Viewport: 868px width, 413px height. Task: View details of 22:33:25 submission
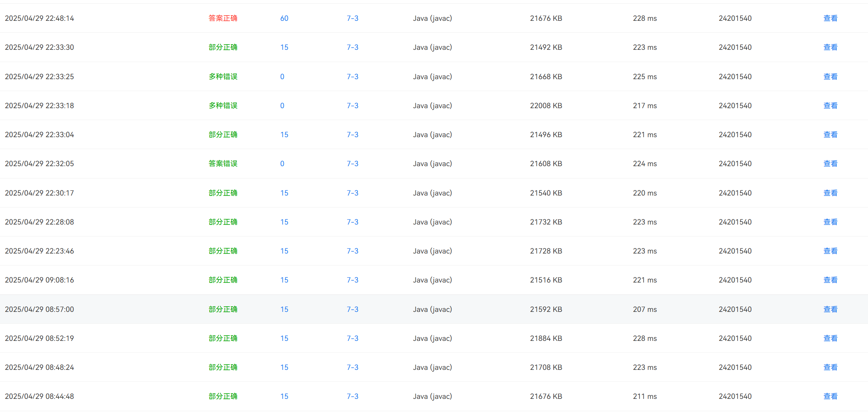click(x=830, y=77)
